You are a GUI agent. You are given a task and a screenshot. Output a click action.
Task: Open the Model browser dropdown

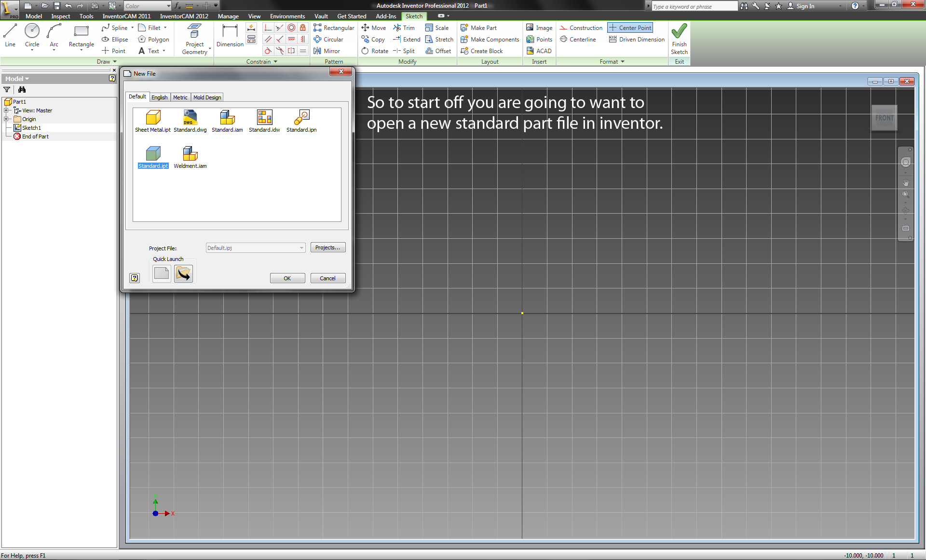pyautogui.click(x=17, y=79)
